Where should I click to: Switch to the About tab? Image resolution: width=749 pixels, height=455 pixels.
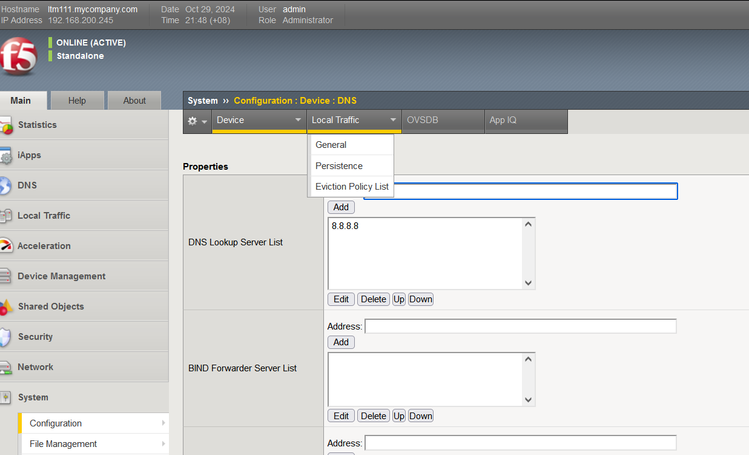click(134, 101)
